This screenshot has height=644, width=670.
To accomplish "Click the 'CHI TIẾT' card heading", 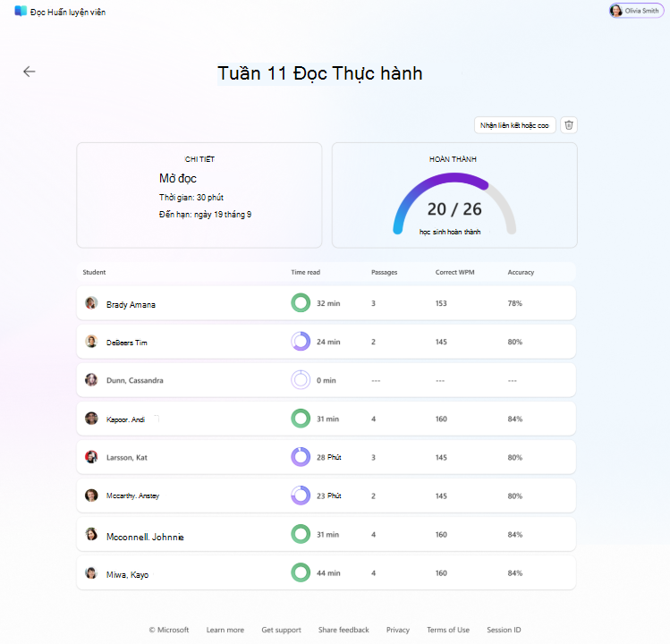I will click(199, 159).
